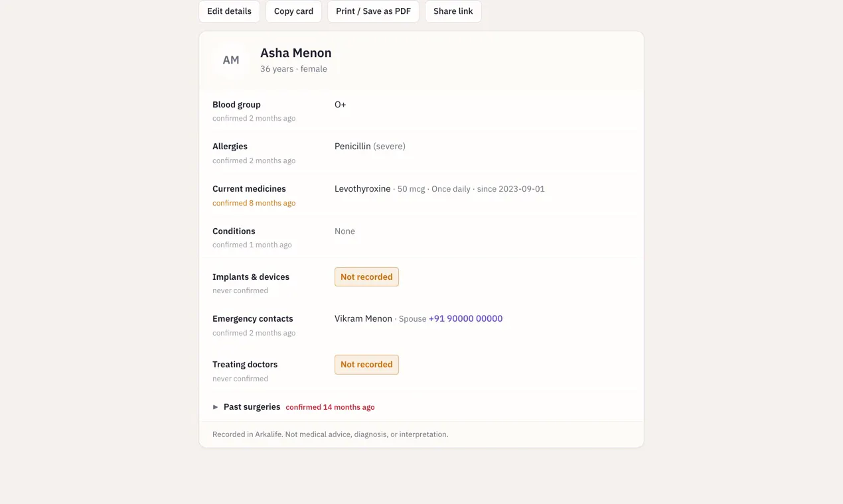Click the Blood group label
The width and height of the screenshot is (843, 504).
(236, 104)
